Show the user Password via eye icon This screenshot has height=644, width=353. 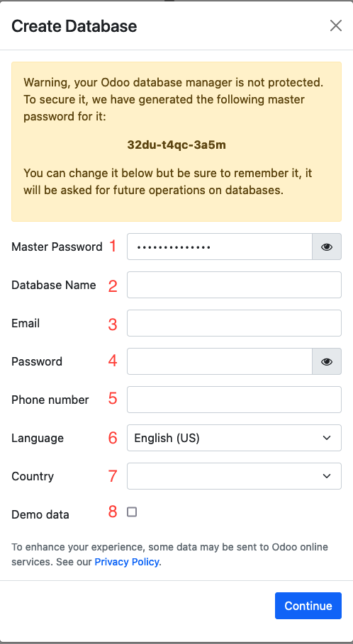pyautogui.click(x=327, y=361)
